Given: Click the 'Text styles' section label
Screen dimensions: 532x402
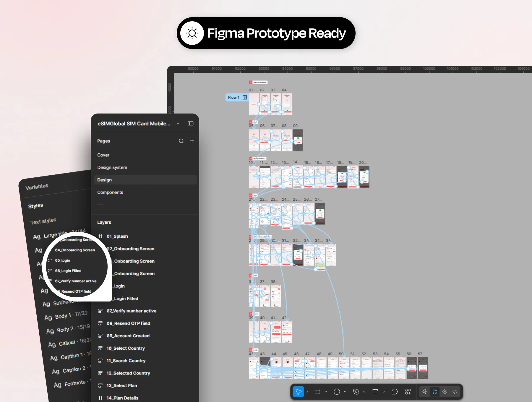Looking at the screenshot, I should click(x=43, y=221).
